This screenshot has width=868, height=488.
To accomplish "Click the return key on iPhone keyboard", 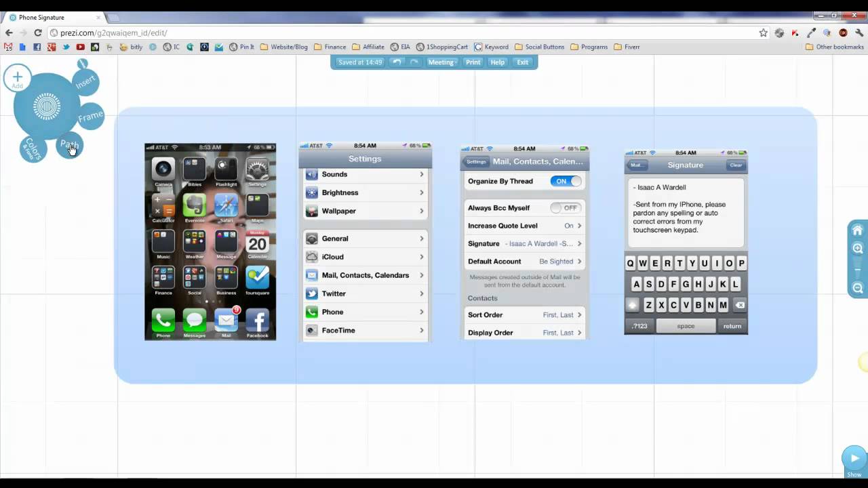I will [x=732, y=326].
